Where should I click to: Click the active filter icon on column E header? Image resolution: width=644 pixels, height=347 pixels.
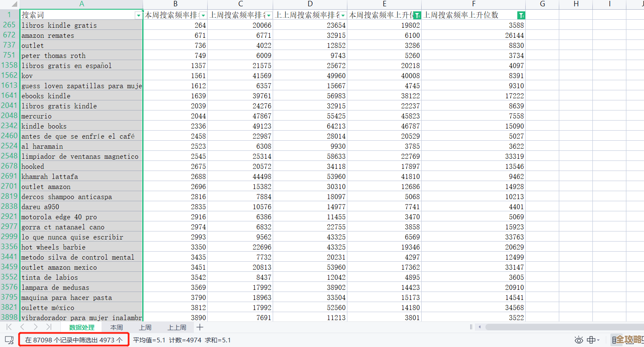[x=417, y=15]
